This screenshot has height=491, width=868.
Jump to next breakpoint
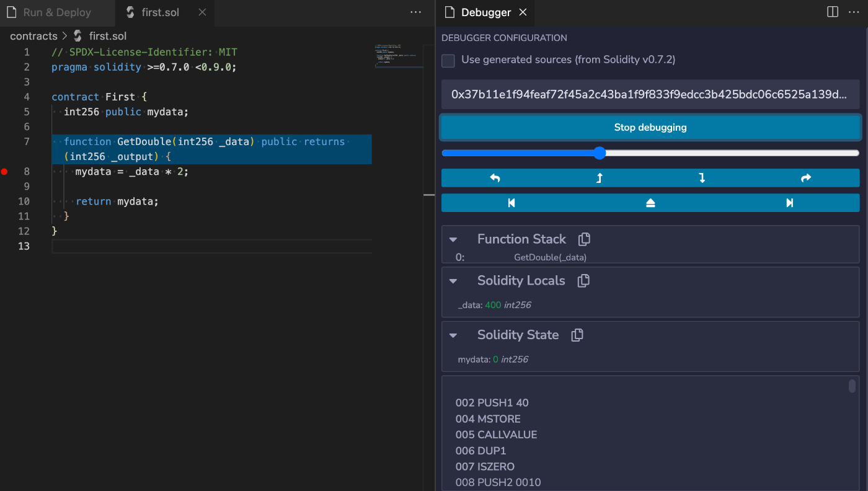(789, 203)
